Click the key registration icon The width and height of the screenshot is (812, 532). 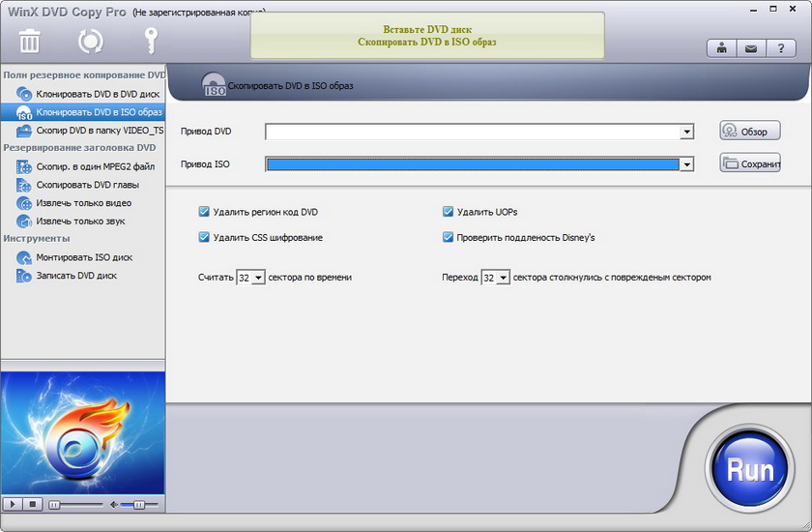[150, 41]
